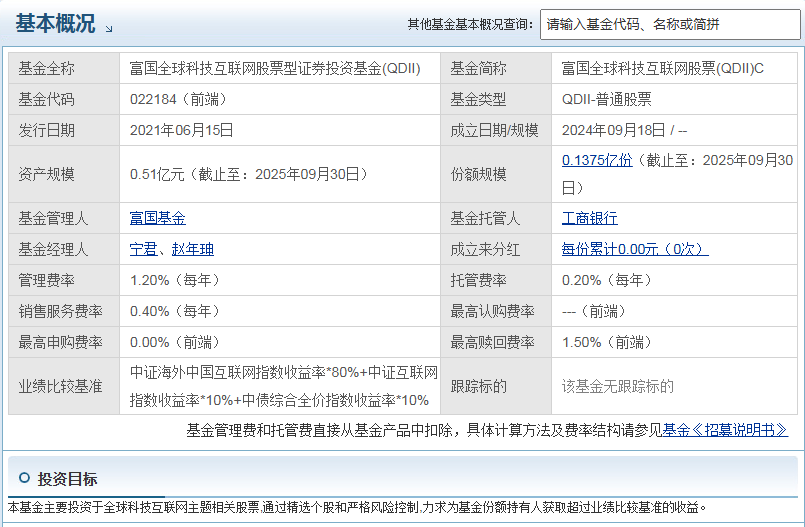Select the issue date 2021年06月15日
Image resolution: width=805 pixels, height=527 pixels.
[x=181, y=130]
